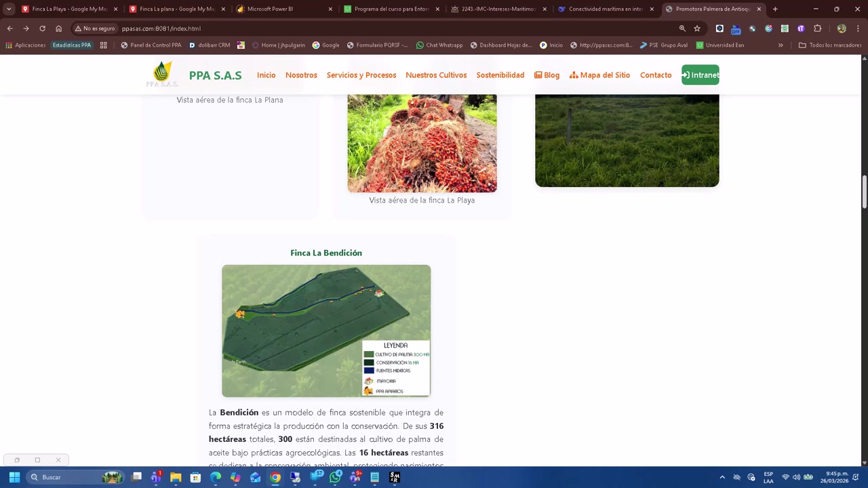Screen dimensions: 868x488
Task: Open the Finca La Bendición map image
Action: (326, 331)
